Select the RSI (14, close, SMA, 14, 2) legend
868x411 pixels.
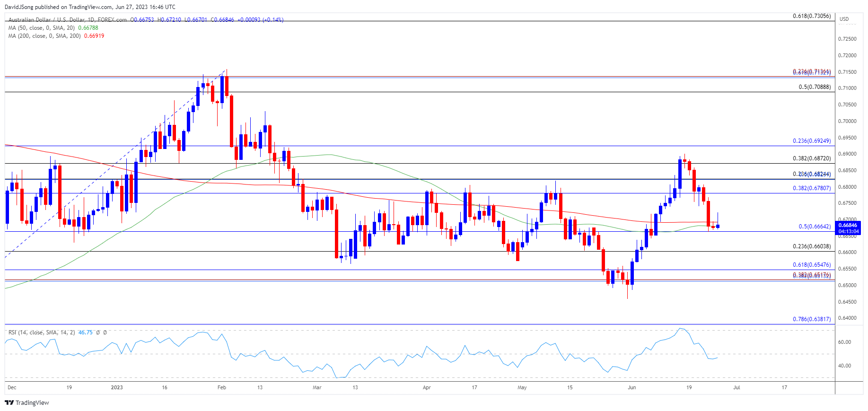coord(42,332)
